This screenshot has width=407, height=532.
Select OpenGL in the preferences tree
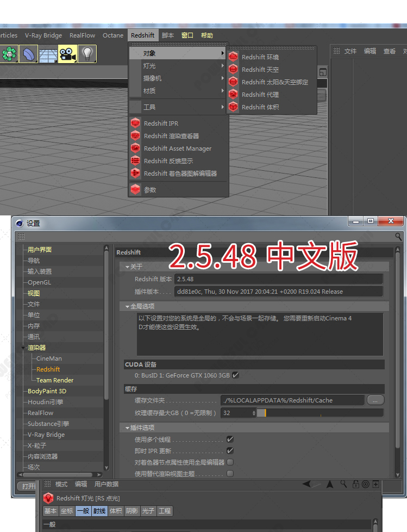[39, 282]
